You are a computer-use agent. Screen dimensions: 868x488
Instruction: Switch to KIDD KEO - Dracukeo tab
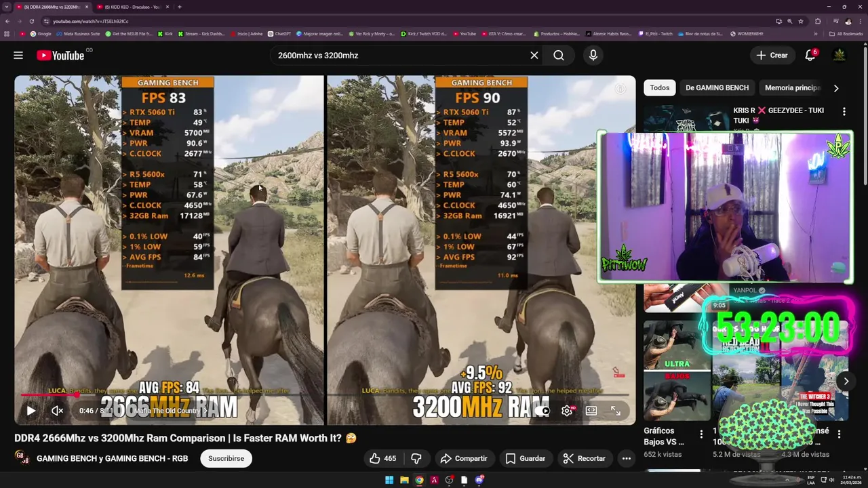pyautogui.click(x=134, y=7)
